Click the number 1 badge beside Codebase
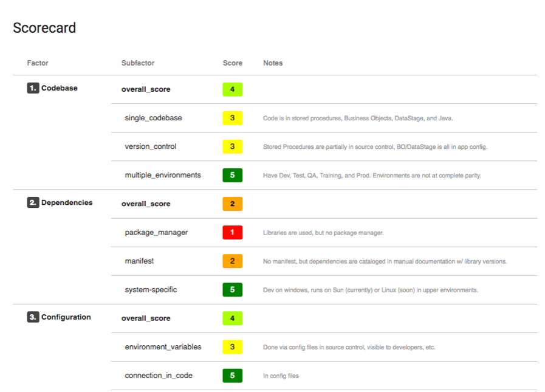This screenshot has height=392, width=545. [x=33, y=88]
